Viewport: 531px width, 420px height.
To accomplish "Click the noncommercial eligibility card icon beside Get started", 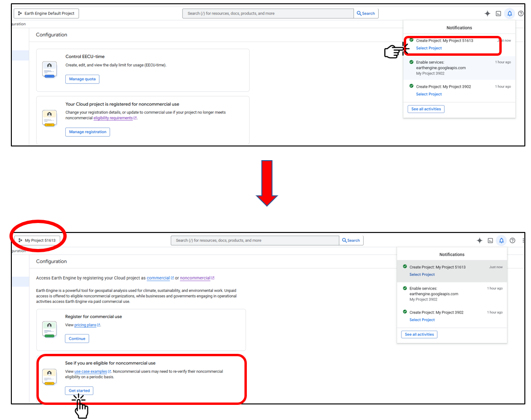I will [x=49, y=377].
